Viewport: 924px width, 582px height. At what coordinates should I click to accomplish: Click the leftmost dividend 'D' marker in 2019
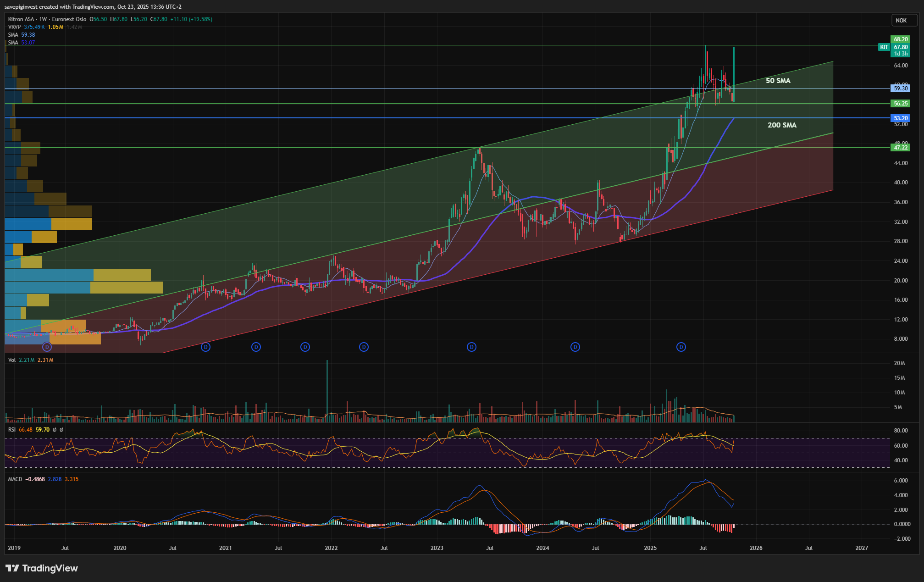click(46, 347)
